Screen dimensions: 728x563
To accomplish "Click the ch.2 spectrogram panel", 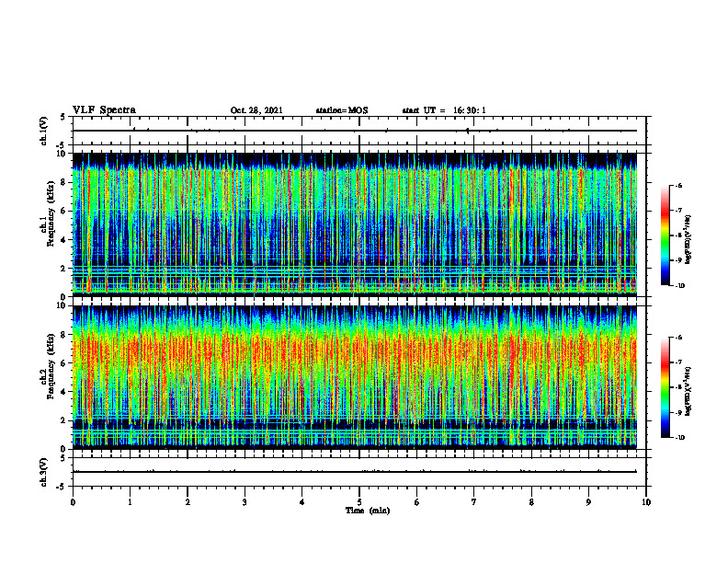I will [x=355, y=377].
